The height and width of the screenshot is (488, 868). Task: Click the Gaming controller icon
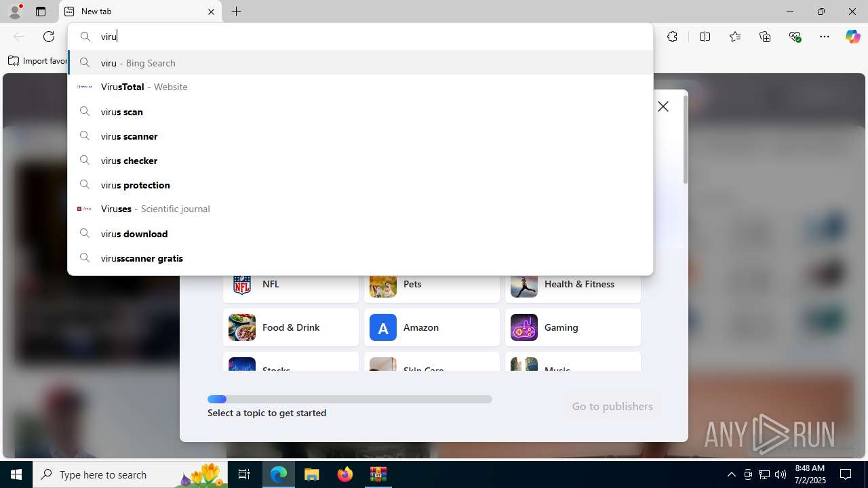click(x=524, y=327)
